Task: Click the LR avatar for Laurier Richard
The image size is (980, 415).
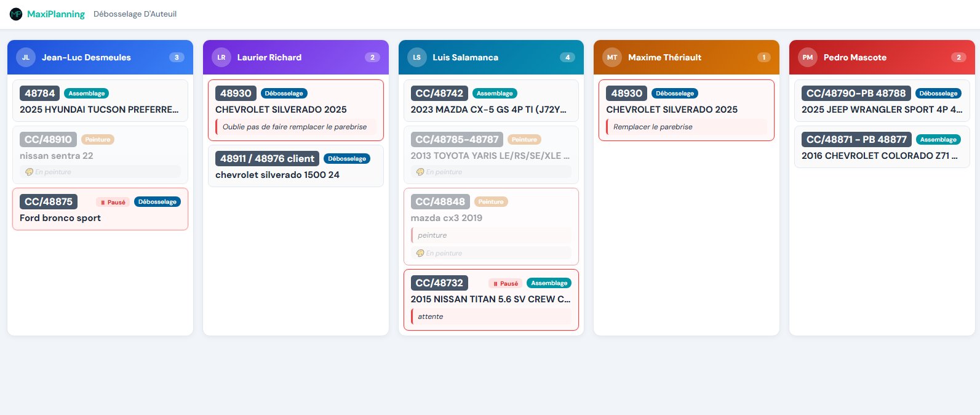Action: pyautogui.click(x=221, y=57)
